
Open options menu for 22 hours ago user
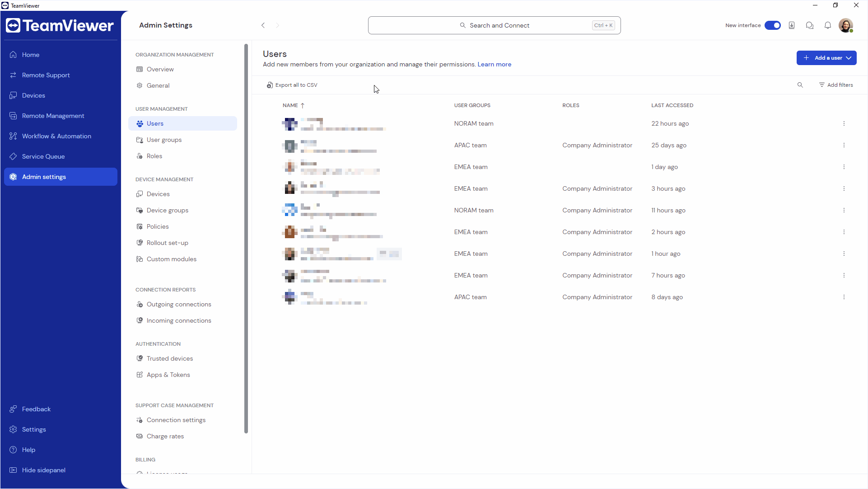coord(844,123)
